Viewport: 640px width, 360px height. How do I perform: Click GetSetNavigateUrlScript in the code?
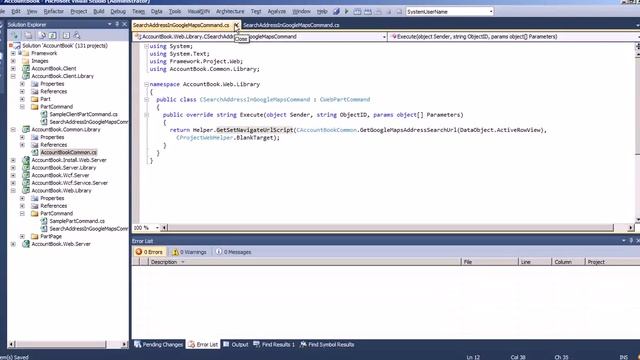click(255, 130)
